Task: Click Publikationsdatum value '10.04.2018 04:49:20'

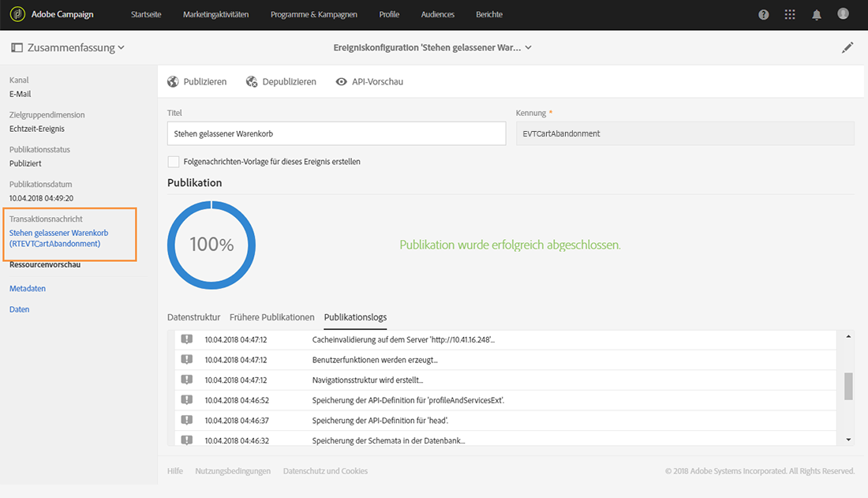Action: [42, 198]
